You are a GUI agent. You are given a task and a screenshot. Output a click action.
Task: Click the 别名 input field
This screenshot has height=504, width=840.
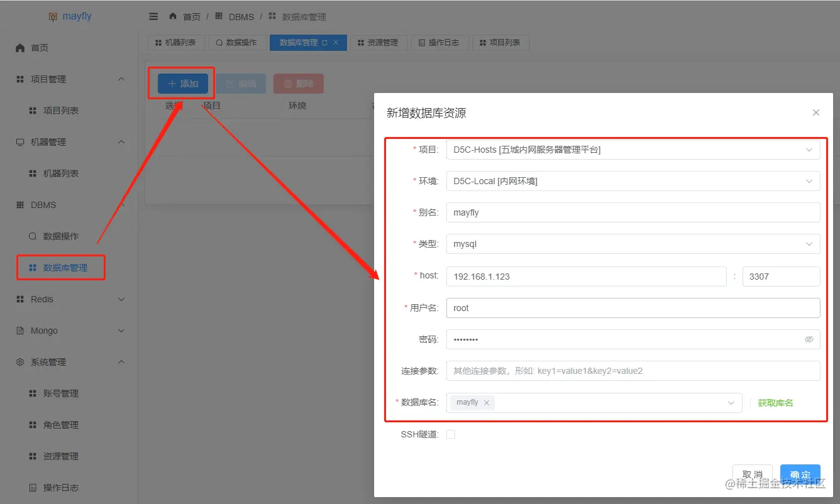pyautogui.click(x=633, y=212)
